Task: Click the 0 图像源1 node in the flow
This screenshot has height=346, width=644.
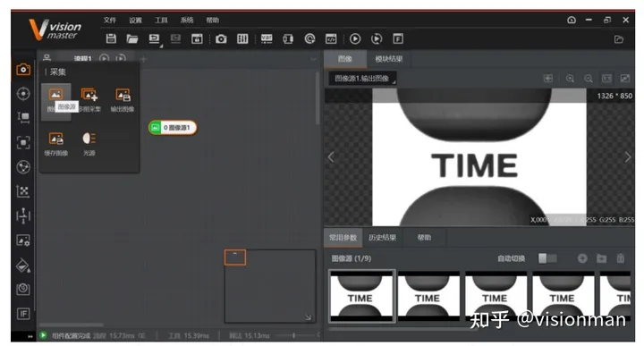Action: click(x=173, y=128)
